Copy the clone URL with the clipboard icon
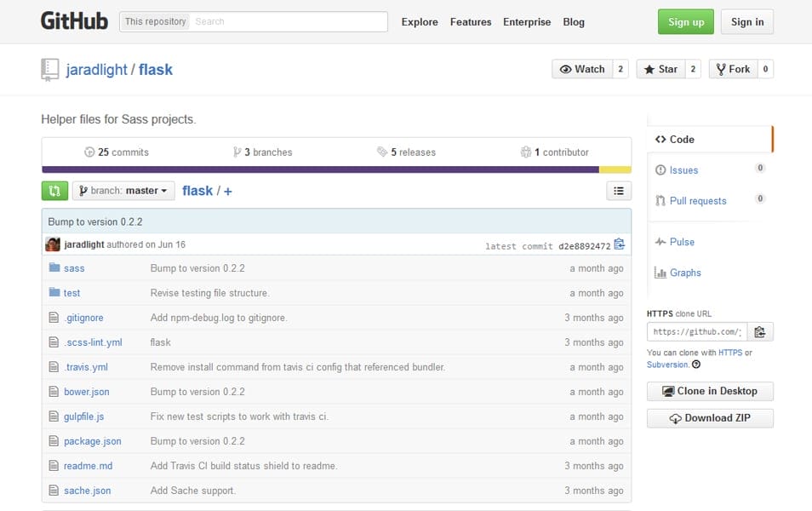Screen dimensions: 812x511 pyautogui.click(x=760, y=331)
